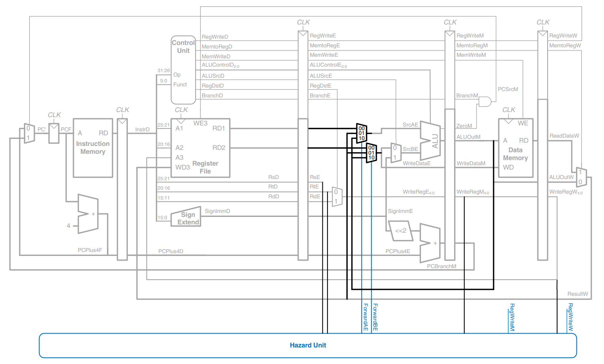Click the ForwardAE signal label
The image size is (604, 364).
tap(365, 317)
